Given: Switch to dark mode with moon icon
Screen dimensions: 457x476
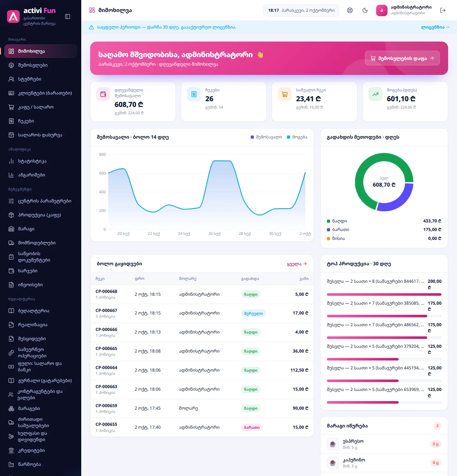Looking at the screenshot, I should (x=365, y=10).
